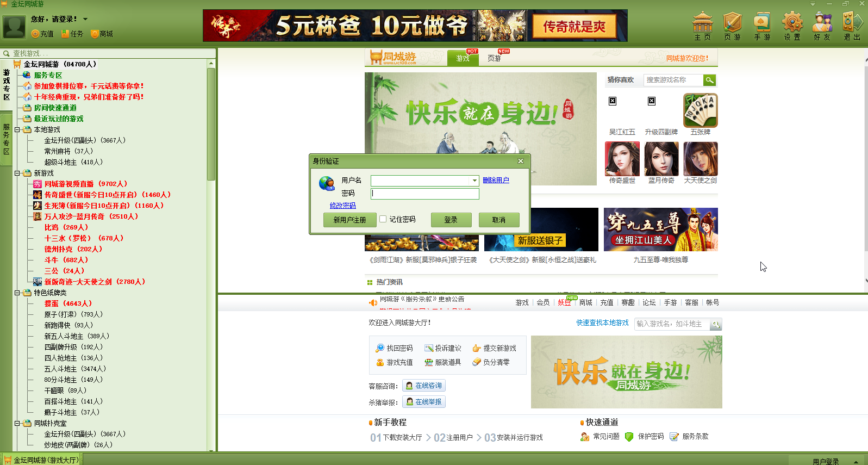This screenshot has width=868, height=465.
Task: Toggle the 记住密码 checkbox
Action: click(x=383, y=219)
